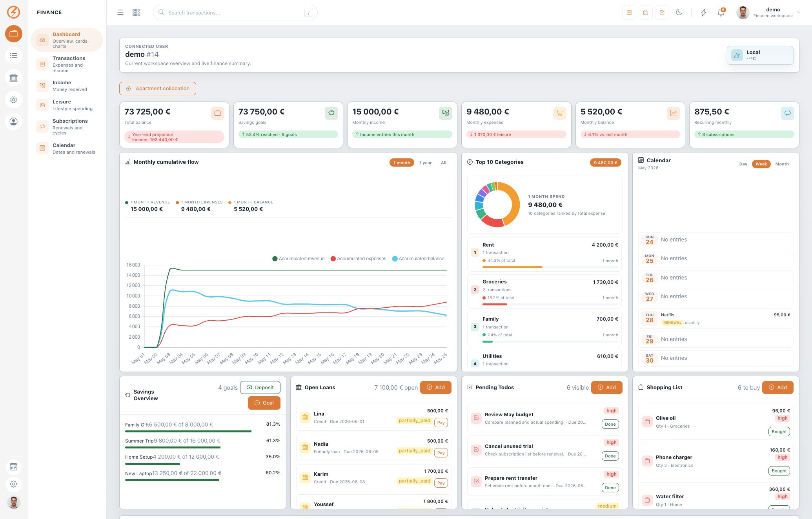812x519 pixels.
Task: Switch the calendar to Month view
Action: 782,164
